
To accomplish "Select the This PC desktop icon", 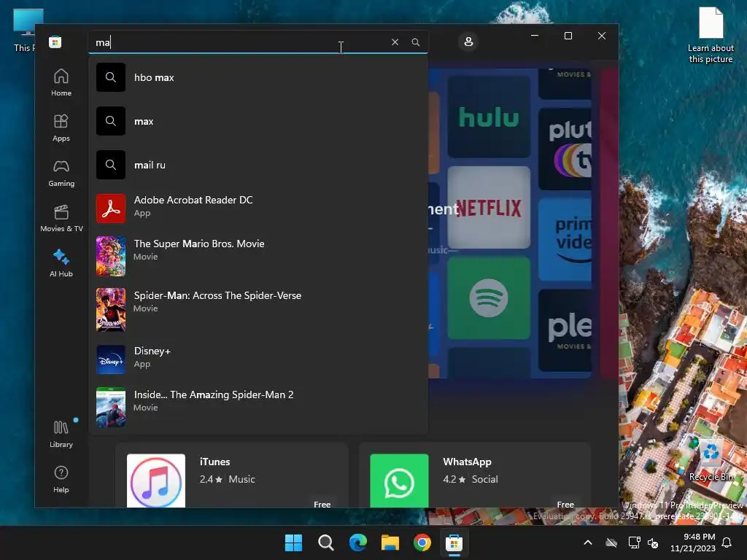I will click(25, 31).
